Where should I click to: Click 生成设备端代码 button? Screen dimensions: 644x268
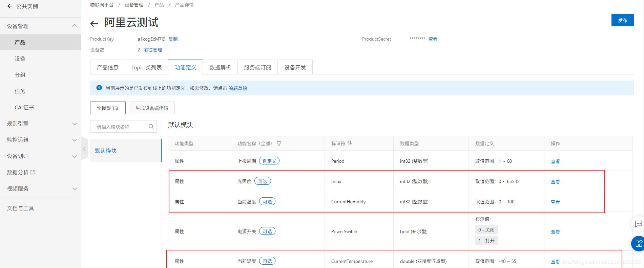click(151, 108)
